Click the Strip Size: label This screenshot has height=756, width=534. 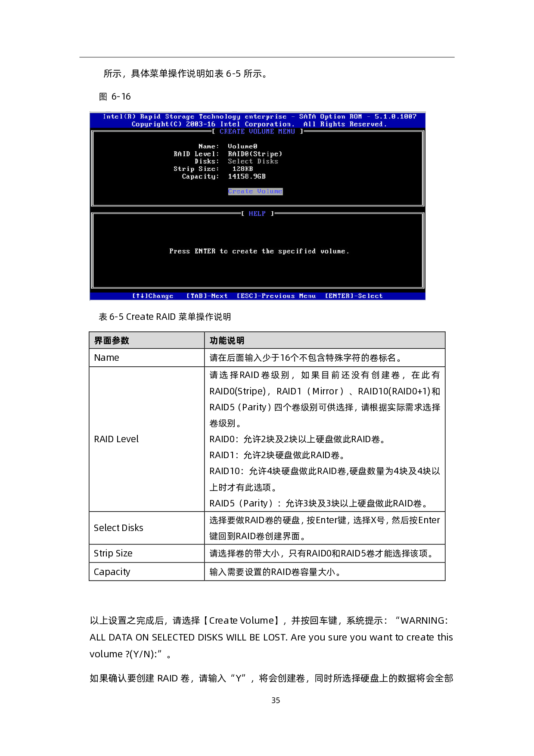click(x=196, y=169)
